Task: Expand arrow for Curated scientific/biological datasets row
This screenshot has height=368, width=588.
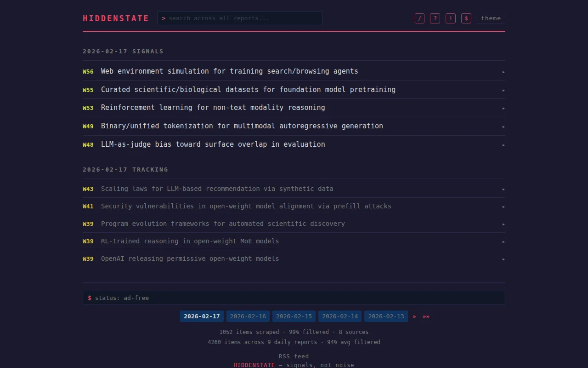Action: click(503, 90)
